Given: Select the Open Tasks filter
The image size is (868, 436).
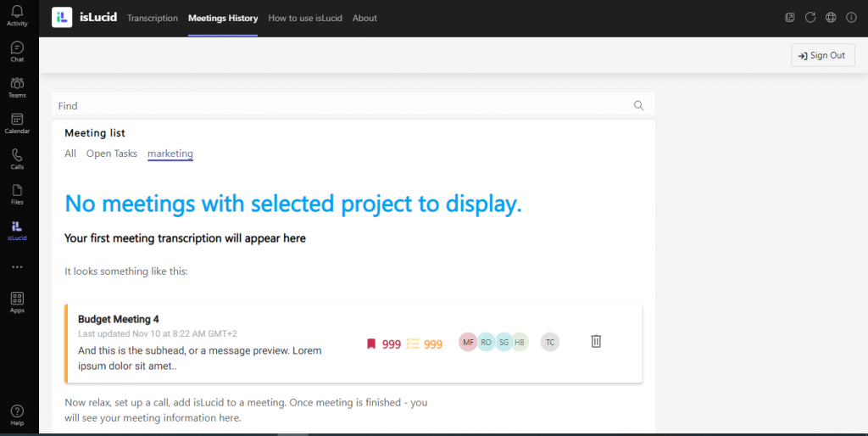Looking at the screenshot, I should click(x=112, y=154).
